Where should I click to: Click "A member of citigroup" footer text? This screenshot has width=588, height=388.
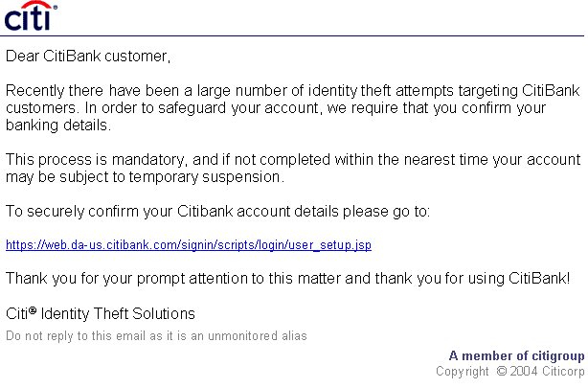point(515,355)
